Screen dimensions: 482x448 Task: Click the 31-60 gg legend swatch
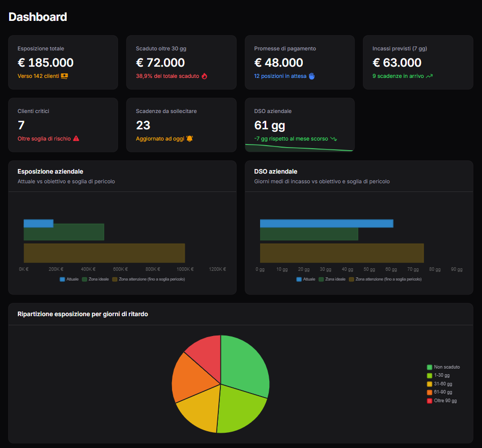[x=430, y=384]
